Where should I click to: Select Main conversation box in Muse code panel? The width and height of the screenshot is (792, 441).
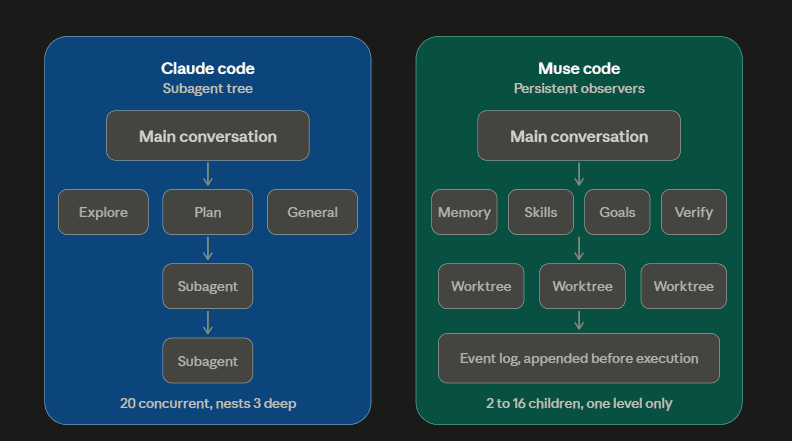pyautogui.click(x=579, y=136)
